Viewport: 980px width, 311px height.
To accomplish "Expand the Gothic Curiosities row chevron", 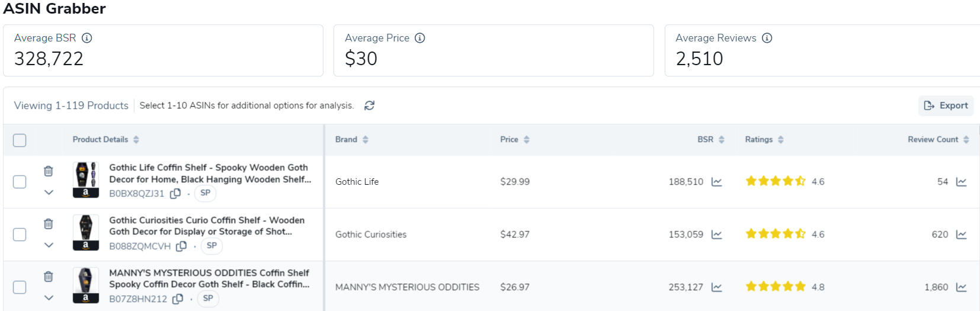I will 49,245.
